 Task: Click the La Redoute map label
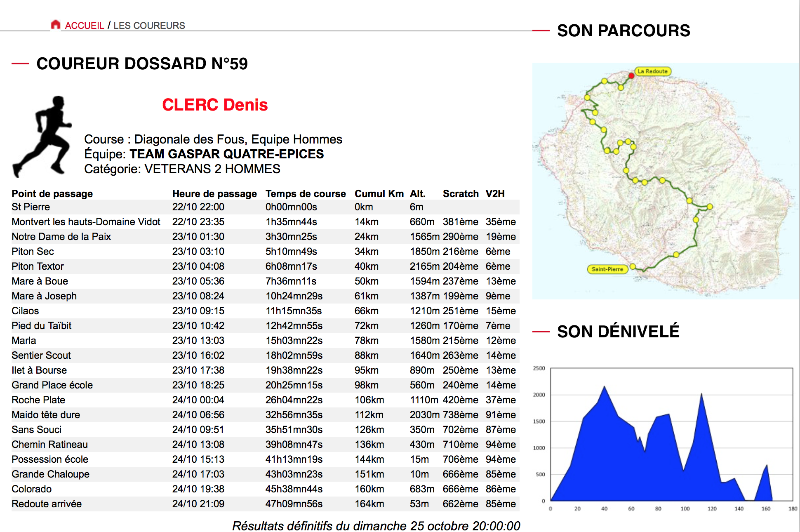click(x=653, y=71)
